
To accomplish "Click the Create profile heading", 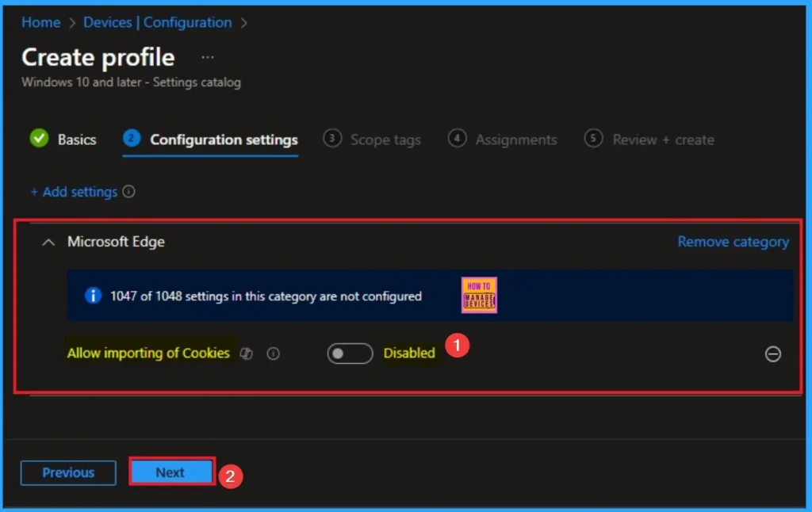I will click(x=98, y=57).
